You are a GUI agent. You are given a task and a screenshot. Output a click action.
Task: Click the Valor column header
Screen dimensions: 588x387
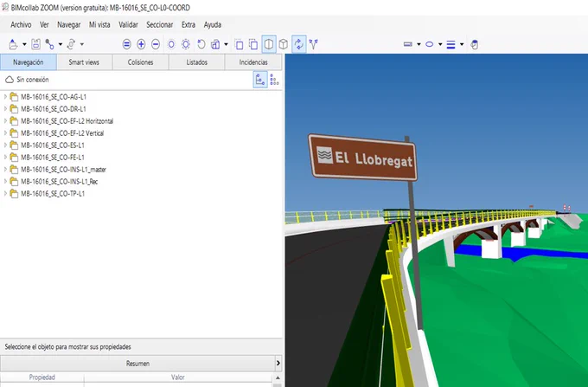(x=178, y=377)
